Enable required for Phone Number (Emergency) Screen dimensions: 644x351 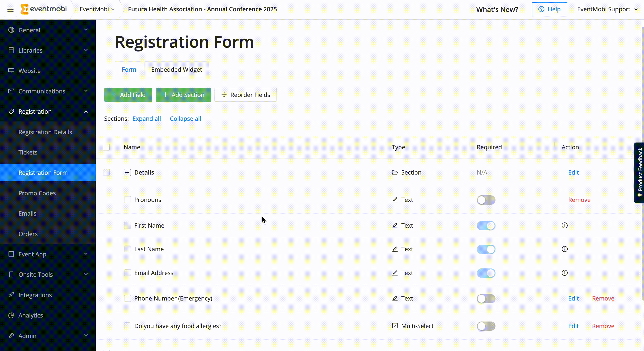point(486,298)
